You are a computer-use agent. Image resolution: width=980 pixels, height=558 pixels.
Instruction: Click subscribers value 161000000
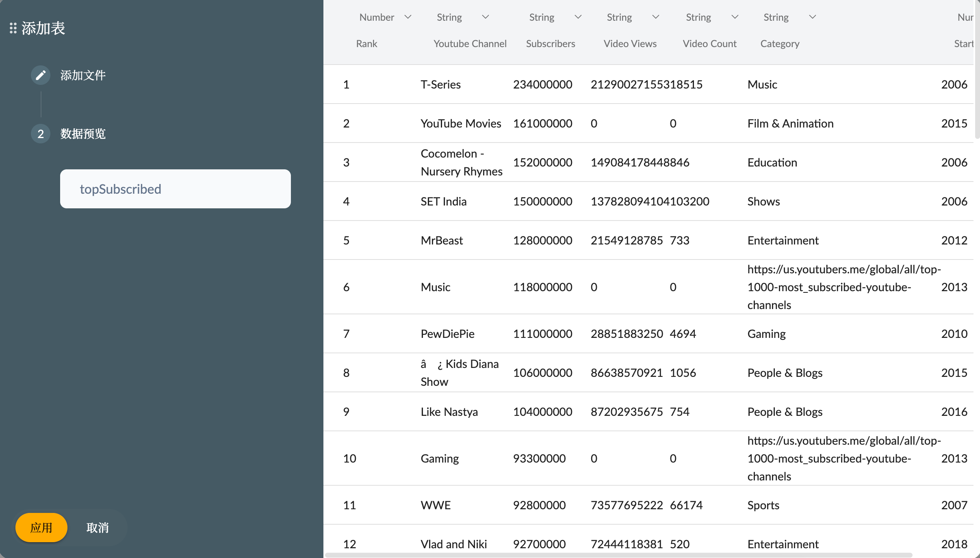click(x=542, y=123)
